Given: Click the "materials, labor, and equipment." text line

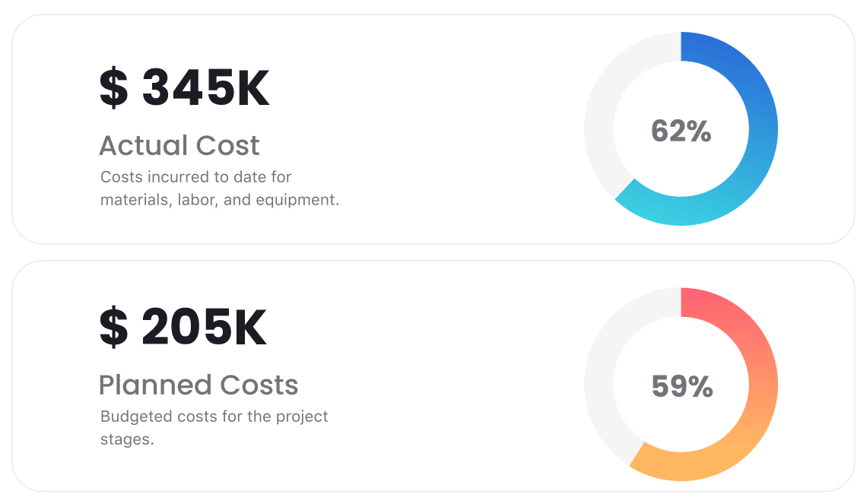Looking at the screenshot, I should point(220,200).
